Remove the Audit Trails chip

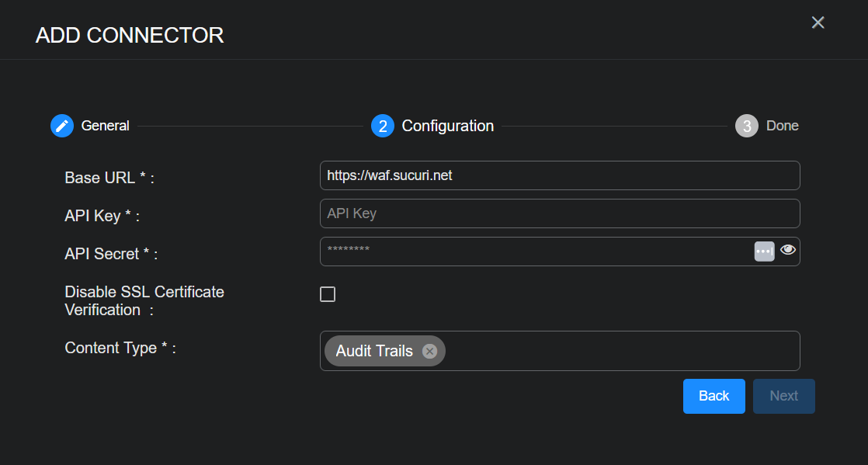(x=429, y=351)
